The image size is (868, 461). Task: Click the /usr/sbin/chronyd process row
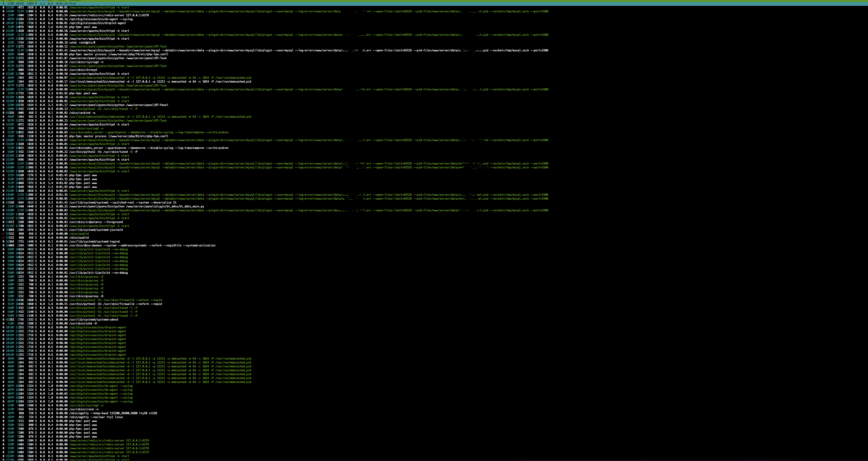(83, 70)
